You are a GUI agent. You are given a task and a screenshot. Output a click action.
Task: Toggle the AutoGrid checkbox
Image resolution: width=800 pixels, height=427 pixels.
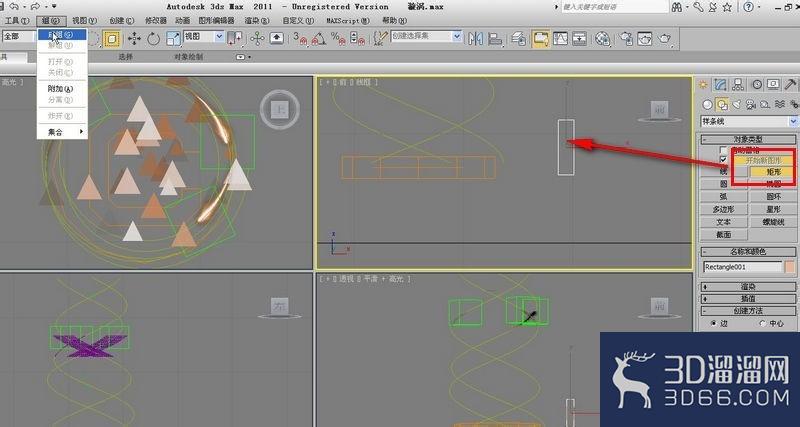tap(723, 150)
